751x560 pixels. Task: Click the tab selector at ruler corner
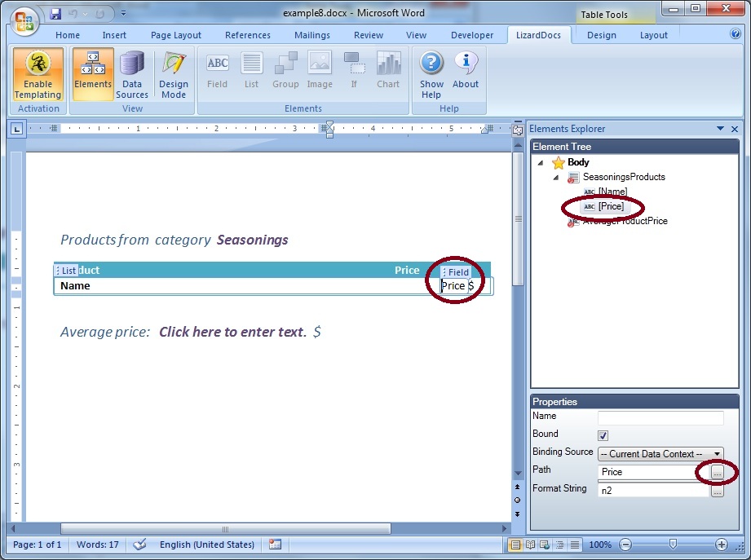17,129
